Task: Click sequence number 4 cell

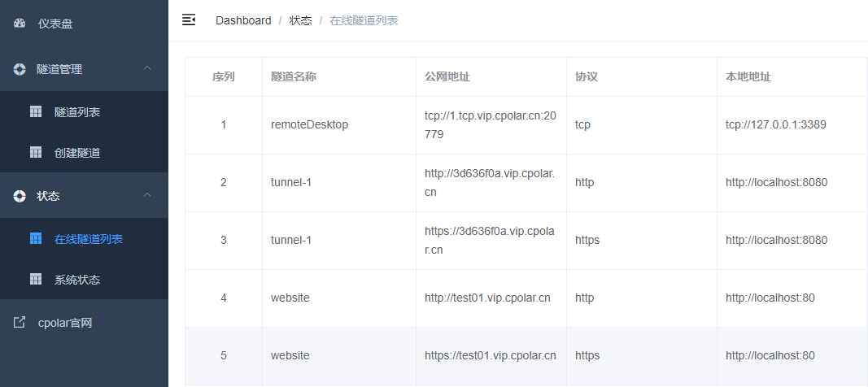Action: [224, 298]
